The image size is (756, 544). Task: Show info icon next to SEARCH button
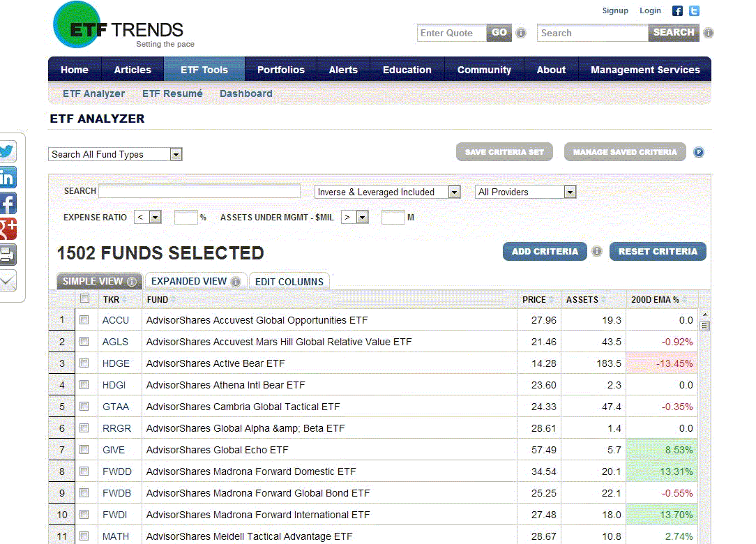tap(709, 33)
